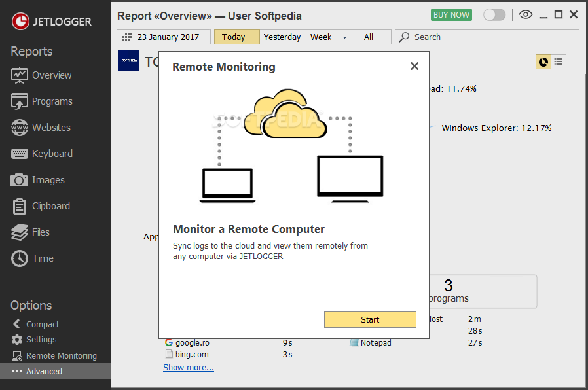Click the Advanced three-dots icon
The width and height of the screenshot is (588, 390).
tap(17, 371)
